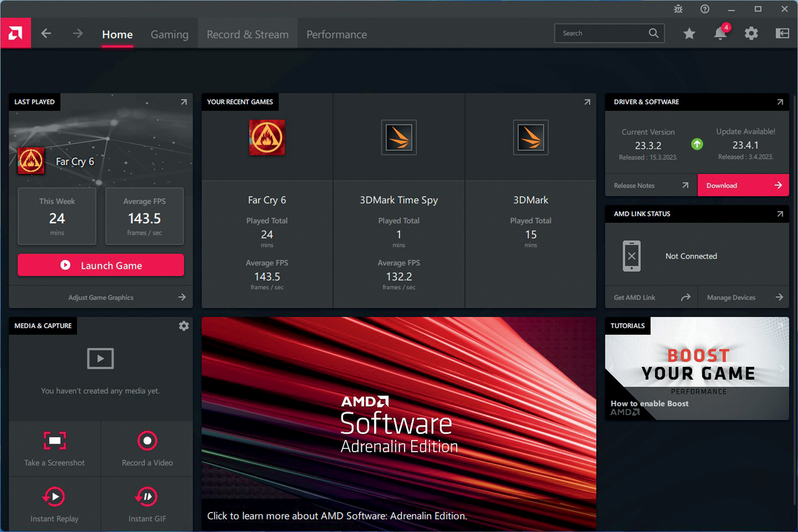The width and height of the screenshot is (798, 532).
Task: Click '132.2' average FPS value
Action: coord(399,277)
